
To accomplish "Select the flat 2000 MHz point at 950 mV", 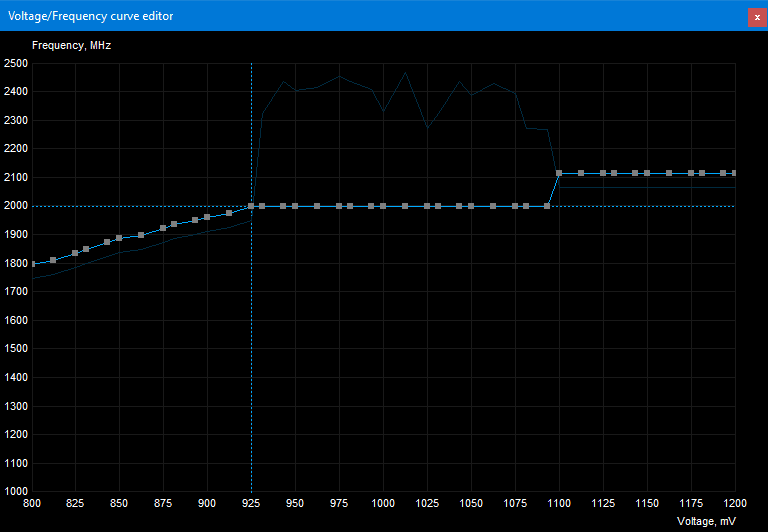I will click(x=295, y=206).
